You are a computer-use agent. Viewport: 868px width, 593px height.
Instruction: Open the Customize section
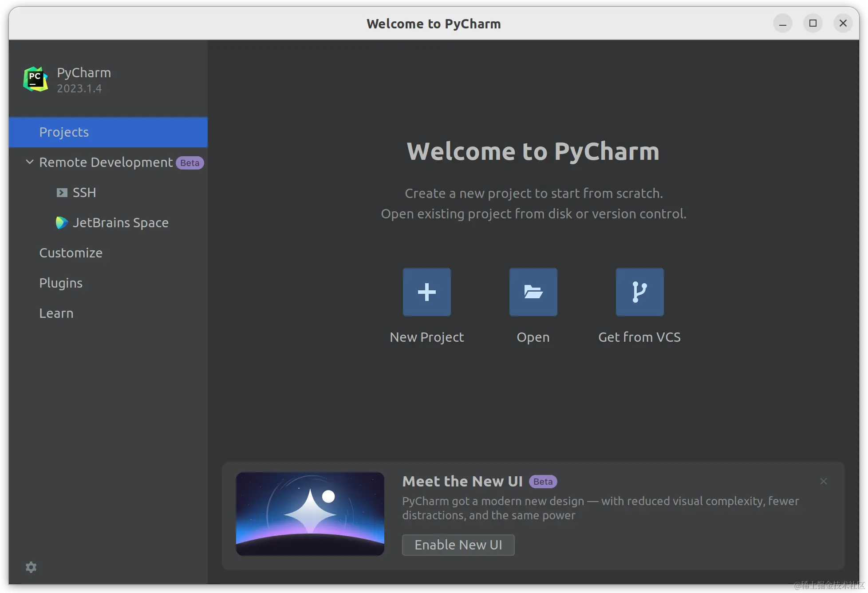tap(71, 253)
